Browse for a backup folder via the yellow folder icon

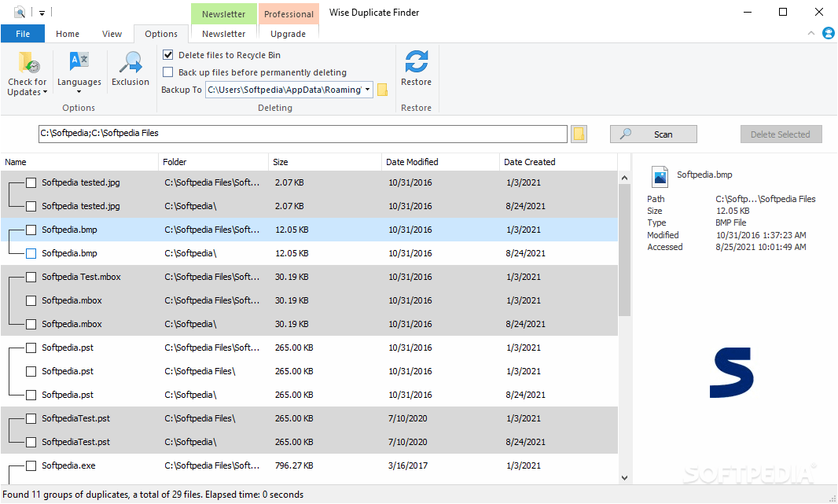[382, 90]
